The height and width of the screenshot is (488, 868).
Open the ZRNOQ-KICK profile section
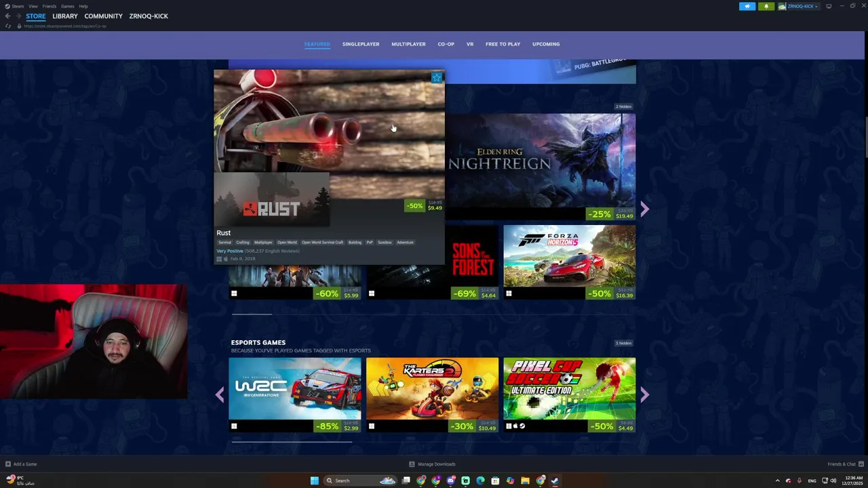click(x=149, y=16)
